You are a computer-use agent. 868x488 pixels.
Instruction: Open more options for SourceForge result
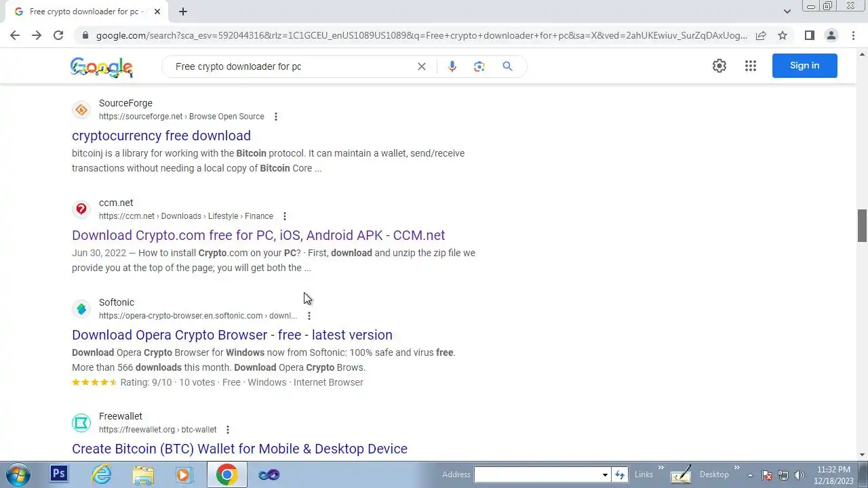[x=276, y=117]
